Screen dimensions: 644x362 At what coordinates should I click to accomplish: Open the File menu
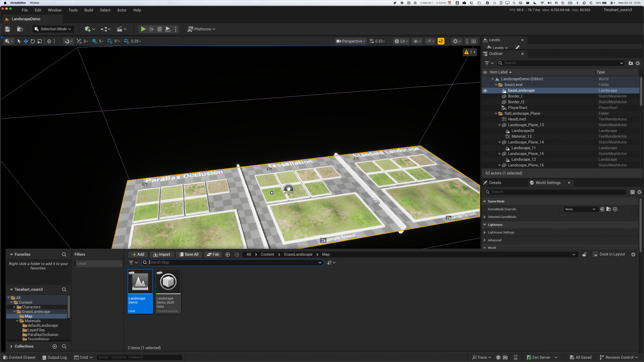pyautogui.click(x=25, y=10)
